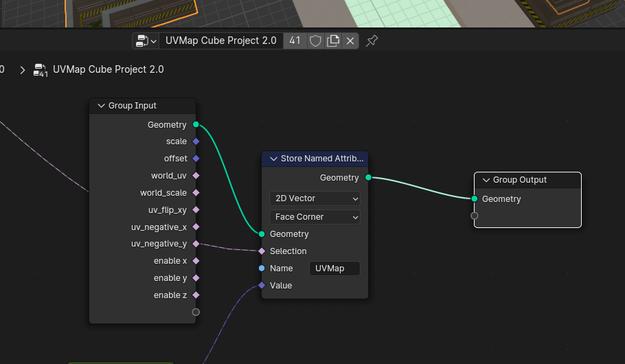Click Store Named Attribute Geometry input socket
625x364 pixels.
click(x=262, y=234)
